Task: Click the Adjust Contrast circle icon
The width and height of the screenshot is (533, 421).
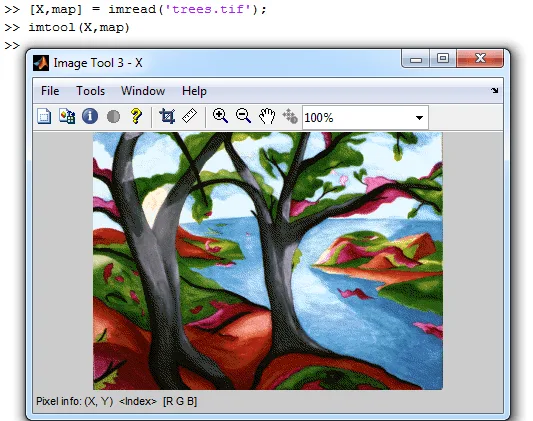Action: [113, 117]
